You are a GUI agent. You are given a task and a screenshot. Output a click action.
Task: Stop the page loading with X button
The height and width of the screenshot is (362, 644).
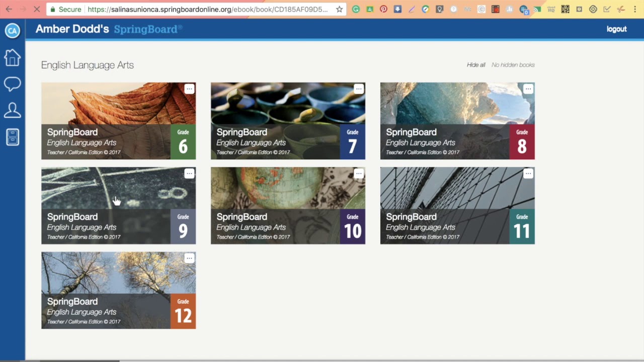click(38, 9)
